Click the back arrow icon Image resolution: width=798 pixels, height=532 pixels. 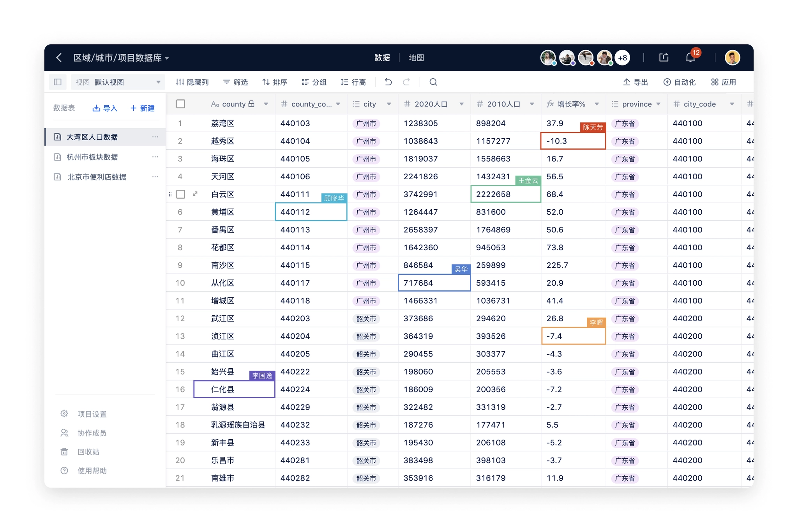coord(59,58)
